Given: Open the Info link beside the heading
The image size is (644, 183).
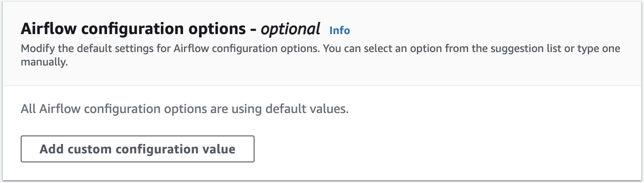Looking at the screenshot, I should click(x=340, y=30).
